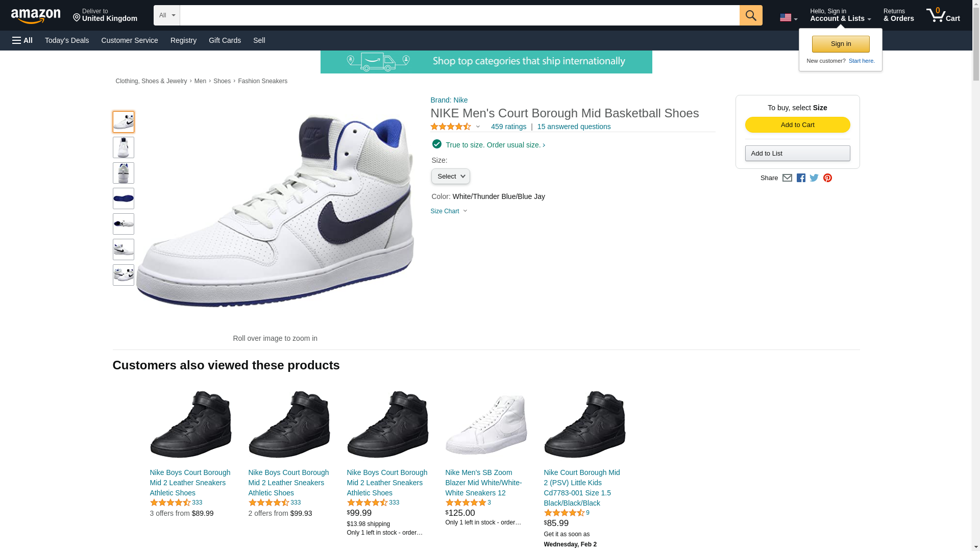Open the shopping cart icon
980x551 pixels.
pos(943,15)
